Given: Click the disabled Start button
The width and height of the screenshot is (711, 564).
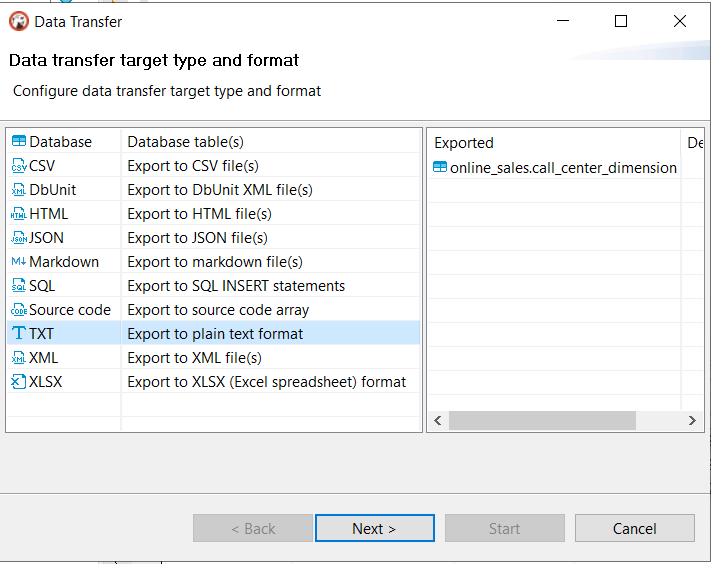Looking at the screenshot, I should click(x=505, y=528).
